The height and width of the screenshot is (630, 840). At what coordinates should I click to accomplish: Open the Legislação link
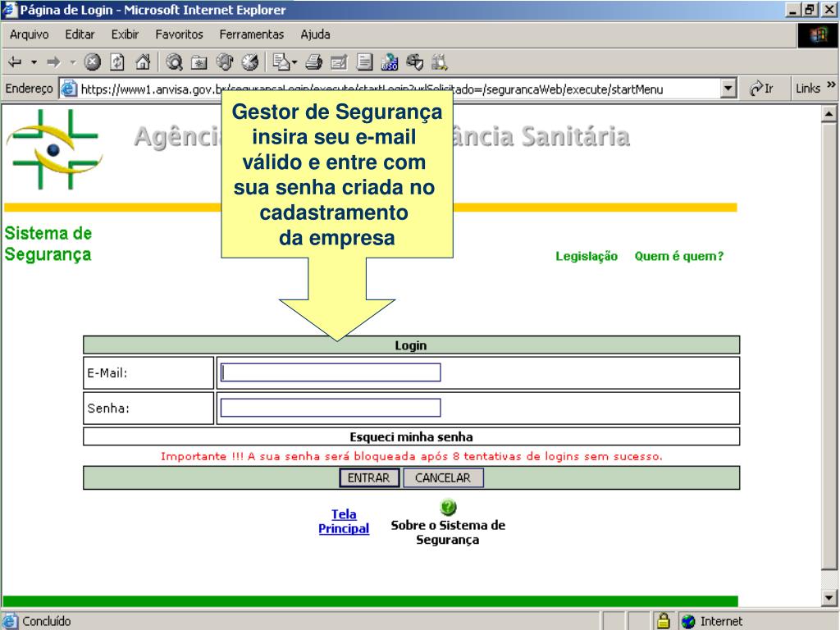586,256
